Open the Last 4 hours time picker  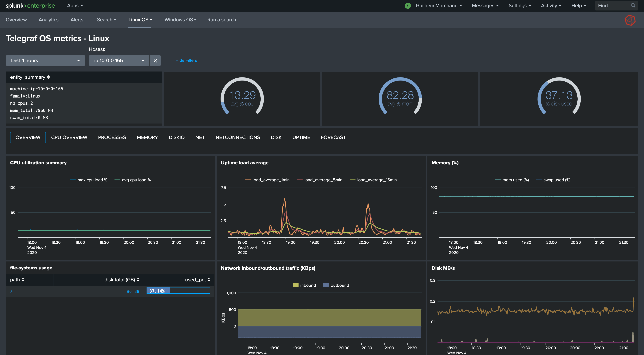[x=45, y=60]
